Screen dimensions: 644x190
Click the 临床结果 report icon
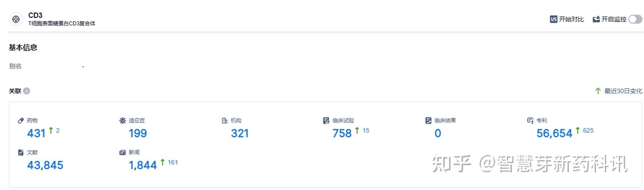[x=428, y=121]
